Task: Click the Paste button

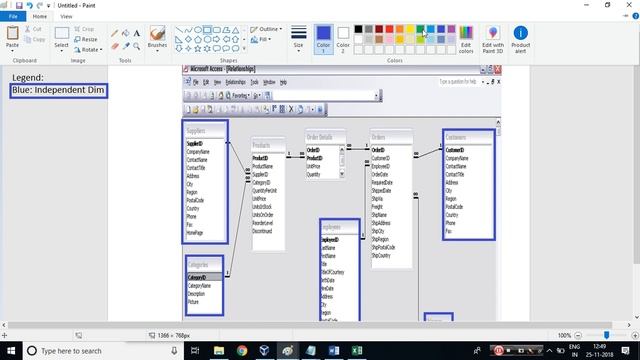Action: 12,36
